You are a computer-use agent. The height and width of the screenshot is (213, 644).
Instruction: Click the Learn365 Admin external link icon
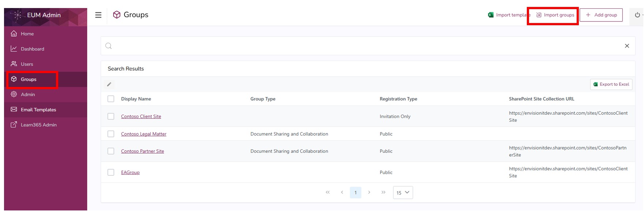(14, 125)
